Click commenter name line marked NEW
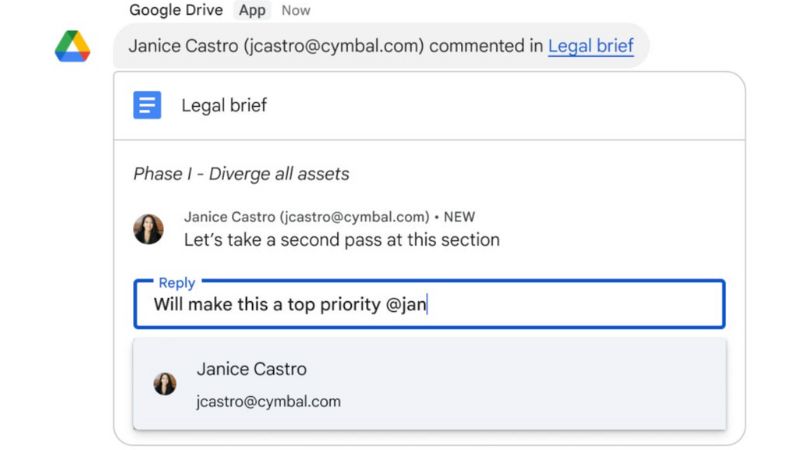The width and height of the screenshot is (800, 450). pyautogui.click(x=330, y=217)
